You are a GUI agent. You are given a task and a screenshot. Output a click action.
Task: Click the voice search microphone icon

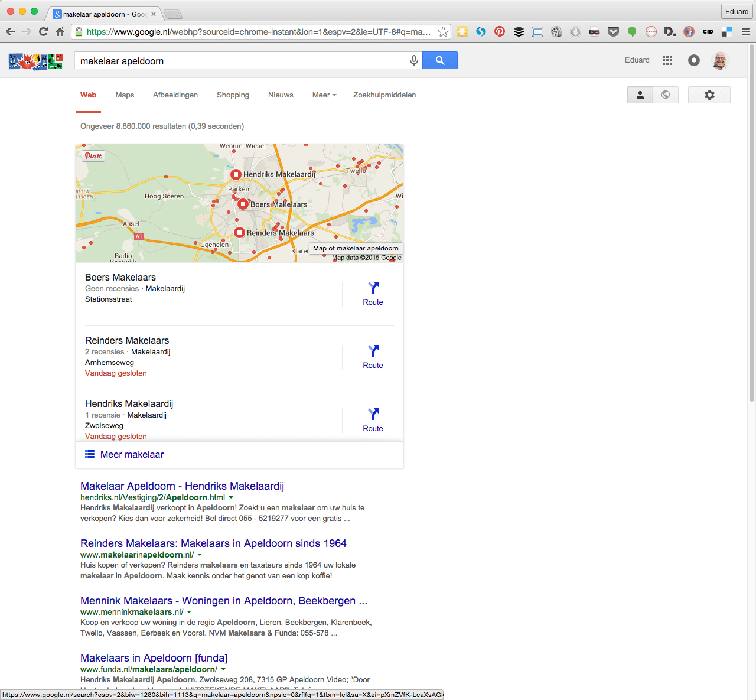click(x=413, y=60)
